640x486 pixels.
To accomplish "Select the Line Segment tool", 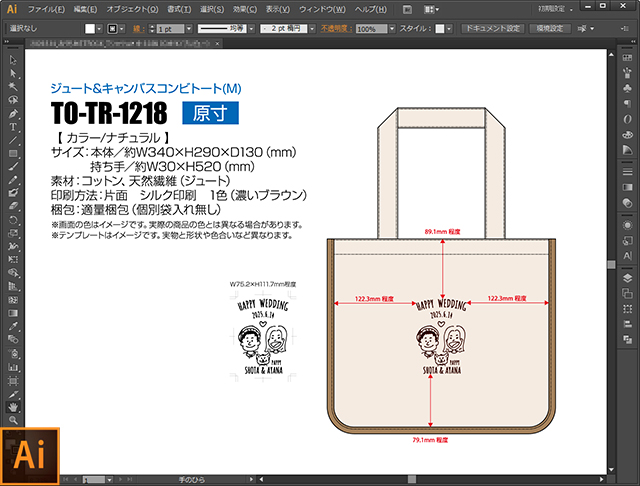I will point(13,140).
